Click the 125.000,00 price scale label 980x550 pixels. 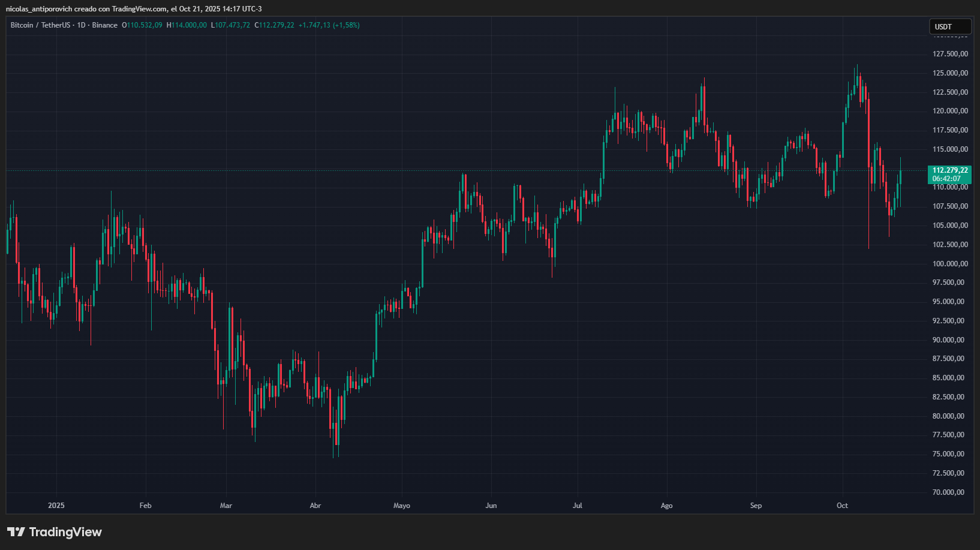(949, 73)
